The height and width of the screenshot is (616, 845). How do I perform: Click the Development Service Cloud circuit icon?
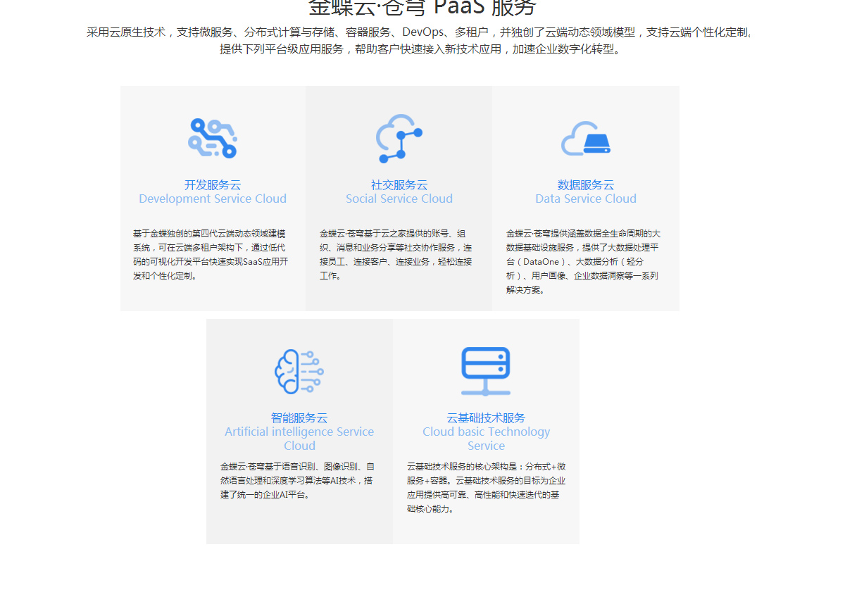(x=213, y=138)
